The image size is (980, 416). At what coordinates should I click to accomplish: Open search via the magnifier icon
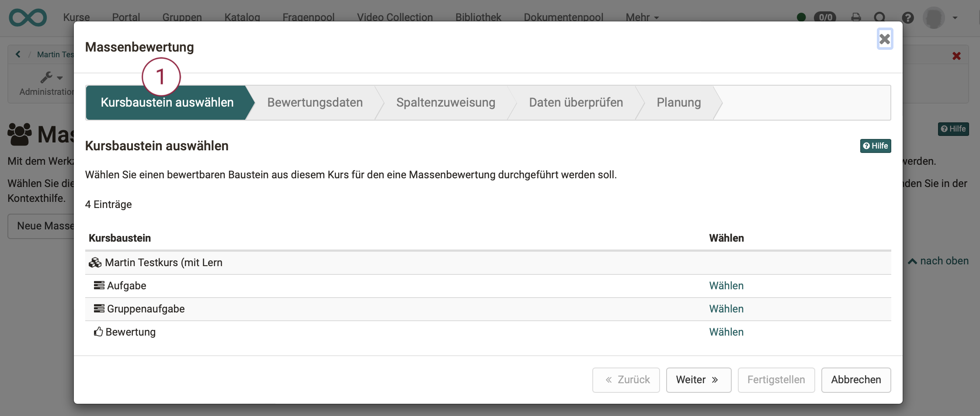880,17
